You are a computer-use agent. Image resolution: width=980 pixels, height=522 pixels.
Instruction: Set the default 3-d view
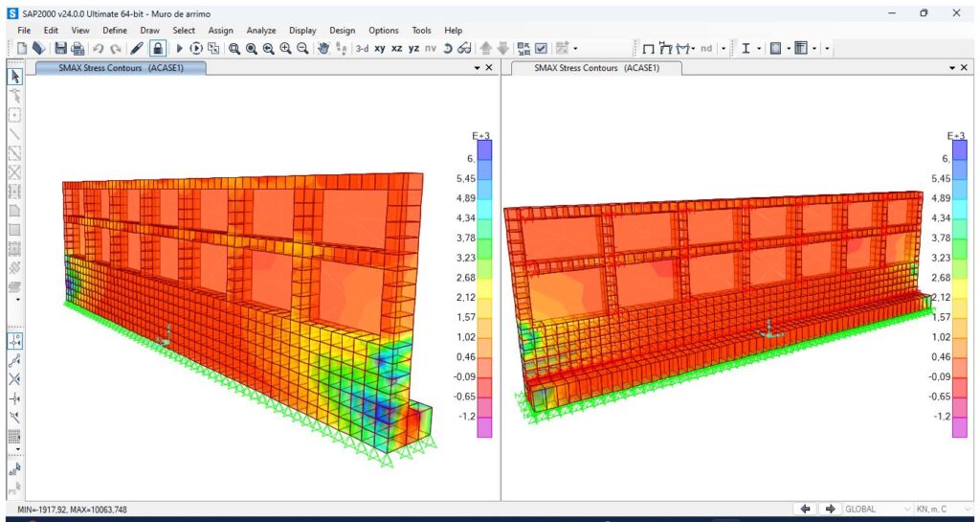coord(362,48)
